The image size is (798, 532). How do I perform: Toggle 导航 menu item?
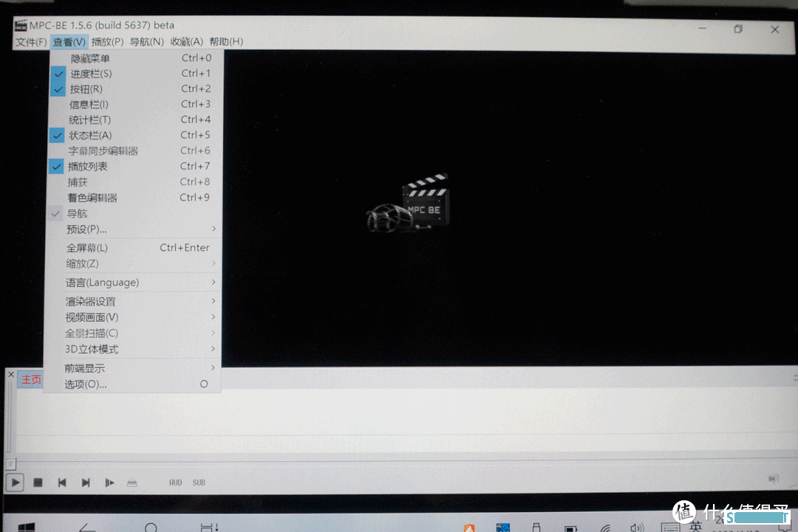(x=134, y=214)
